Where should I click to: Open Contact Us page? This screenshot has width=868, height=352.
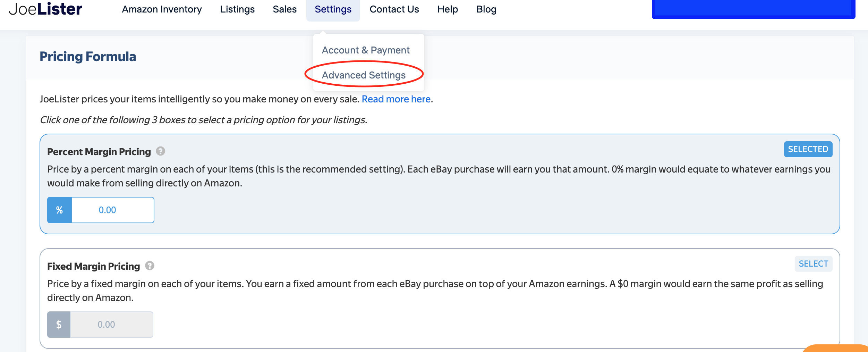click(394, 9)
